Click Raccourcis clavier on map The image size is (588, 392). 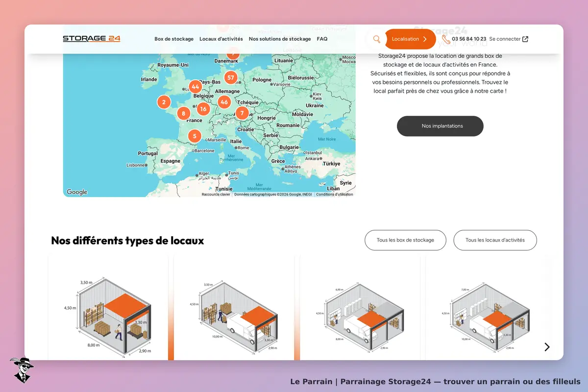(x=216, y=195)
